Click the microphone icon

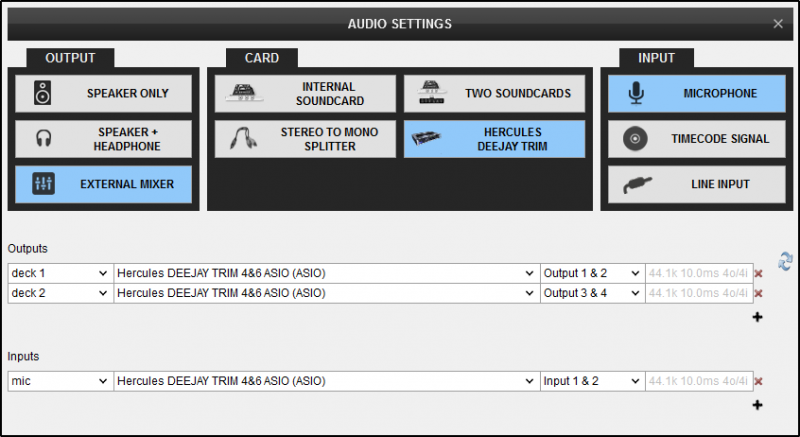click(636, 93)
